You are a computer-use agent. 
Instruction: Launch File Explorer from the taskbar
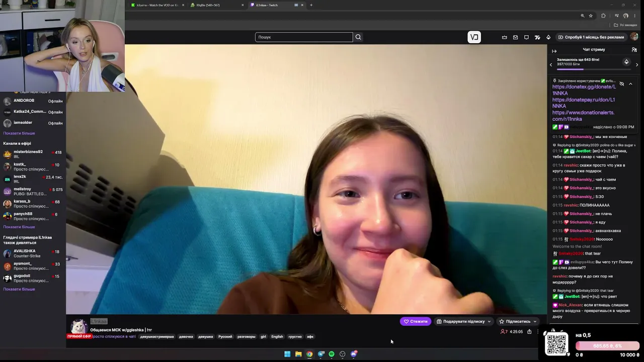298,354
